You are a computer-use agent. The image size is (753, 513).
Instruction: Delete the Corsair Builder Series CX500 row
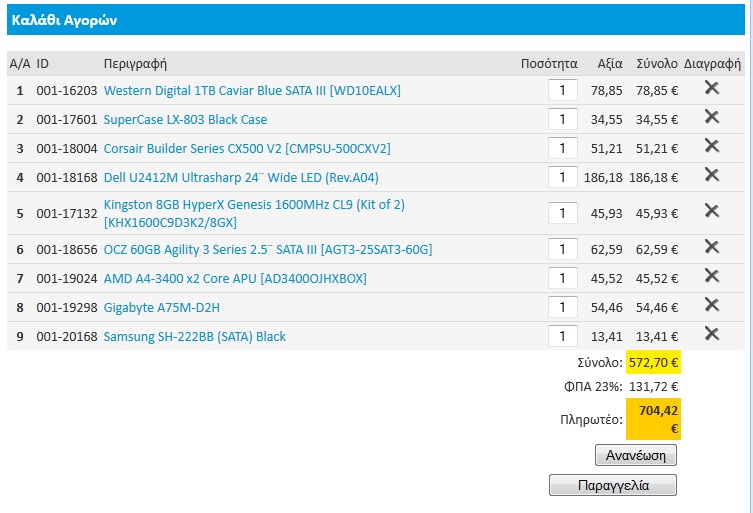[x=712, y=146]
